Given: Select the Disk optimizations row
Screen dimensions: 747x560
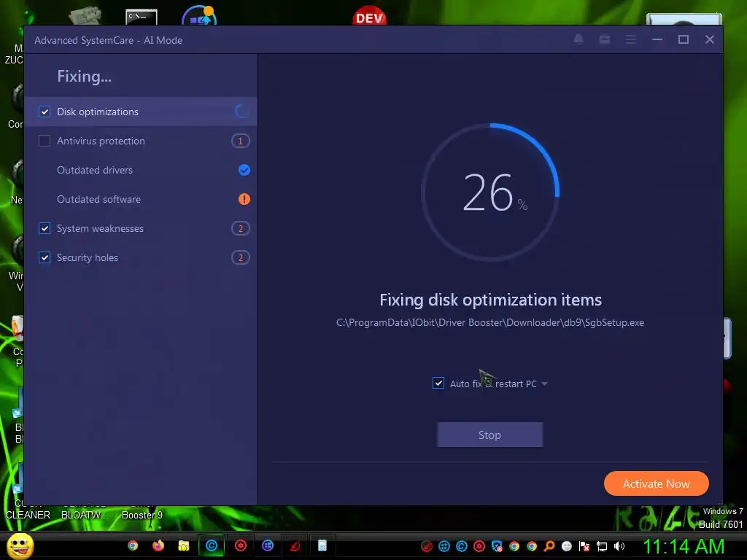Looking at the screenshot, I should click(141, 112).
